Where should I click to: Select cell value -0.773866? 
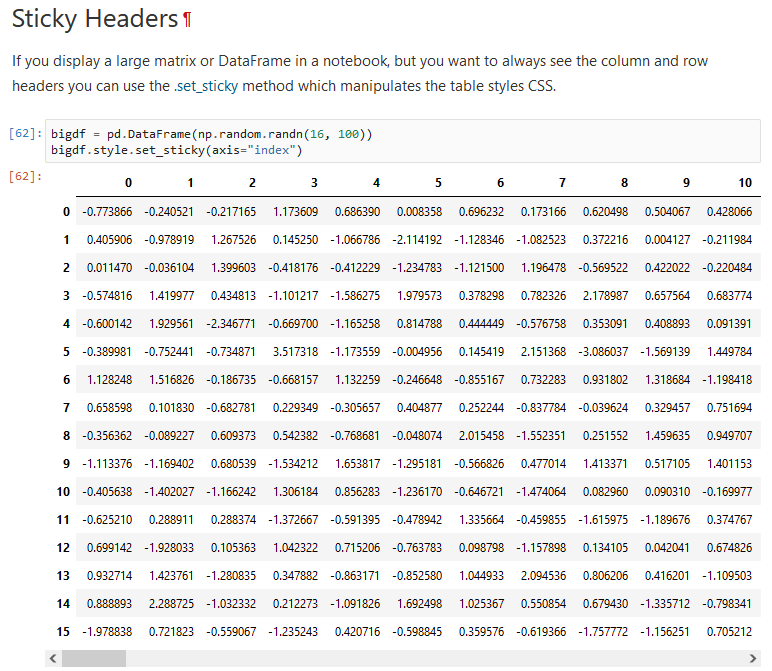click(107, 212)
